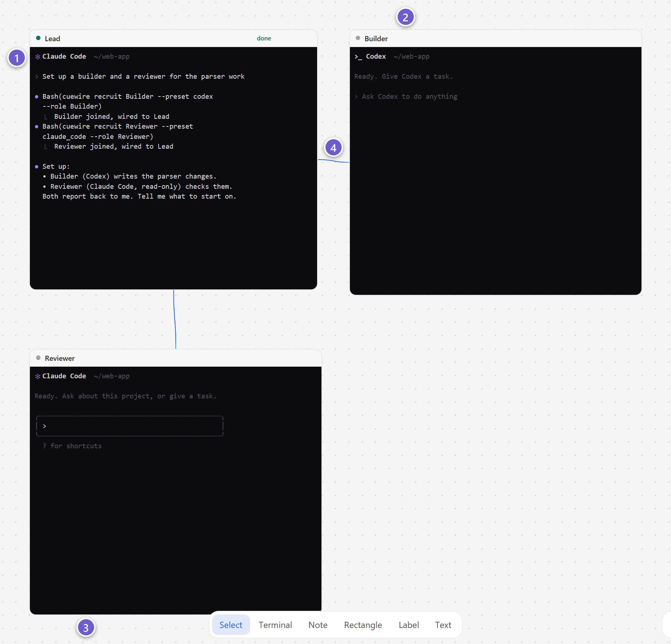Pick the Terminal tool
This screenshot has height=644, width=671.
tap(275, 625)
